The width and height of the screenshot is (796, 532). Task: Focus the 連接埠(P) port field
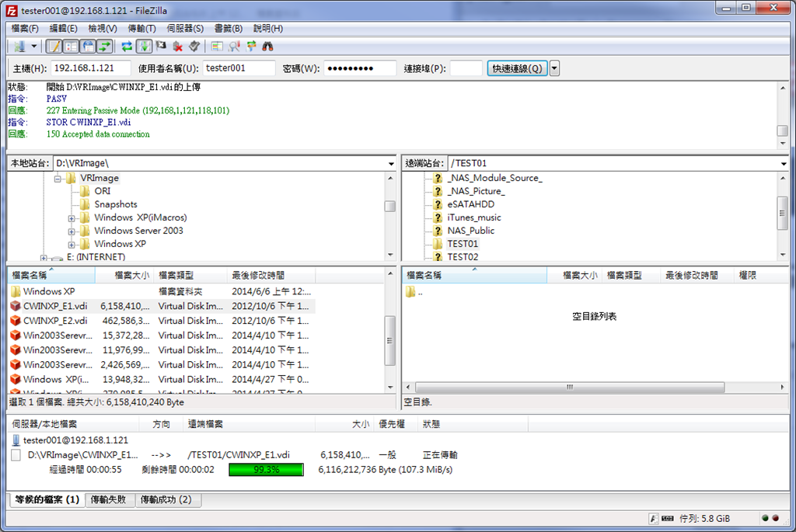466,68
